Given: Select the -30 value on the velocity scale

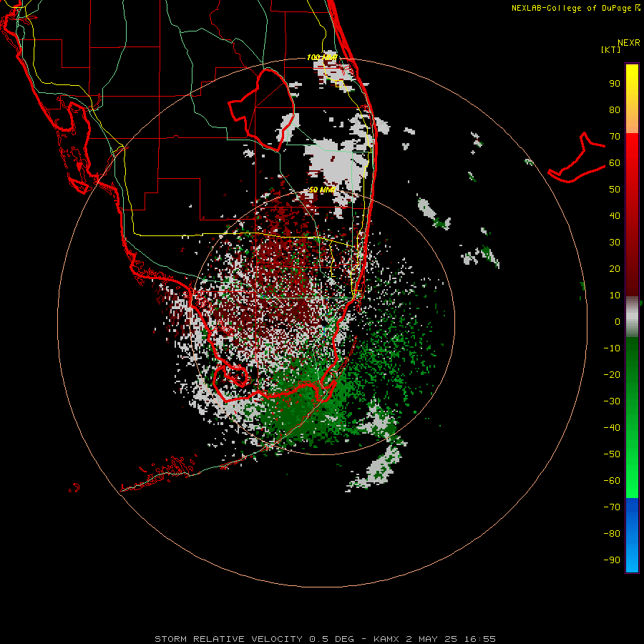Looking at the screenshot, I should coord(612,401).
